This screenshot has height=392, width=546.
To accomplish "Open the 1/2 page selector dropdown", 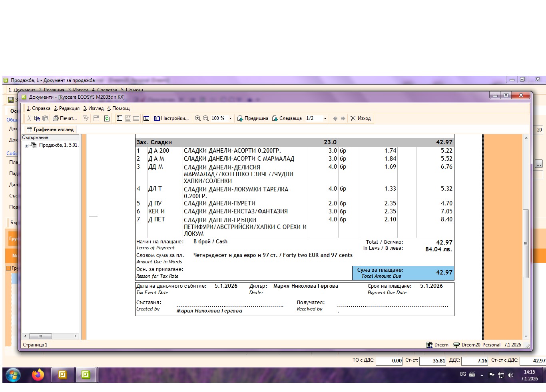I will tap(325, 118).
